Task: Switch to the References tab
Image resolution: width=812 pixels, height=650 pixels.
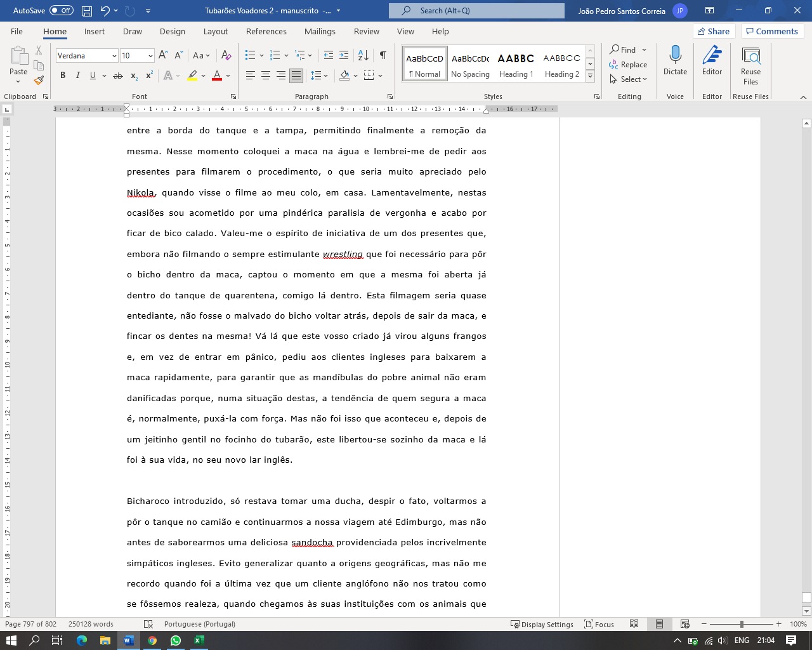Action: pos(266,31)
